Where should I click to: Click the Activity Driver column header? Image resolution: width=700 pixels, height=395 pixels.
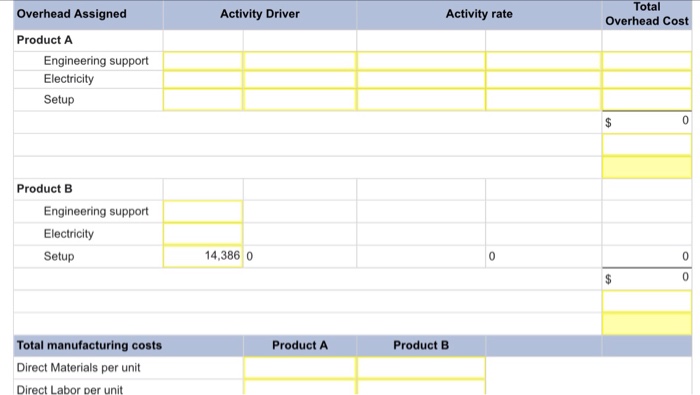coord(260,14)
